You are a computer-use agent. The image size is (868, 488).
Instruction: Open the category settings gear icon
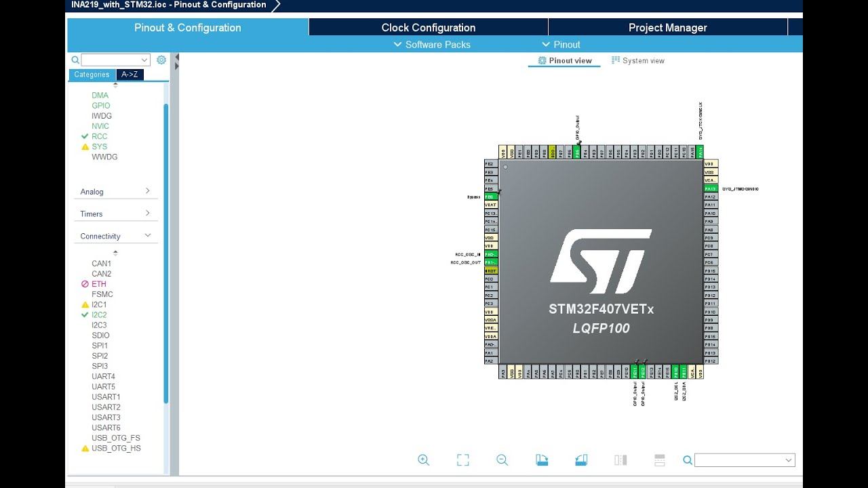pos(161,60)
